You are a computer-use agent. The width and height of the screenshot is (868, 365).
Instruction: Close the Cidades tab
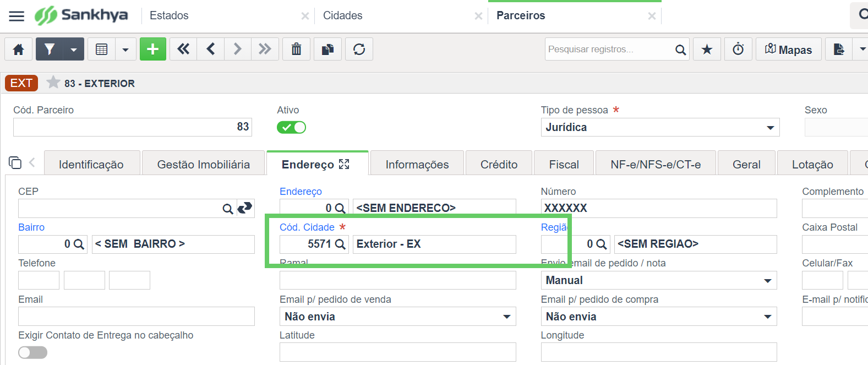tap(478, 17)
